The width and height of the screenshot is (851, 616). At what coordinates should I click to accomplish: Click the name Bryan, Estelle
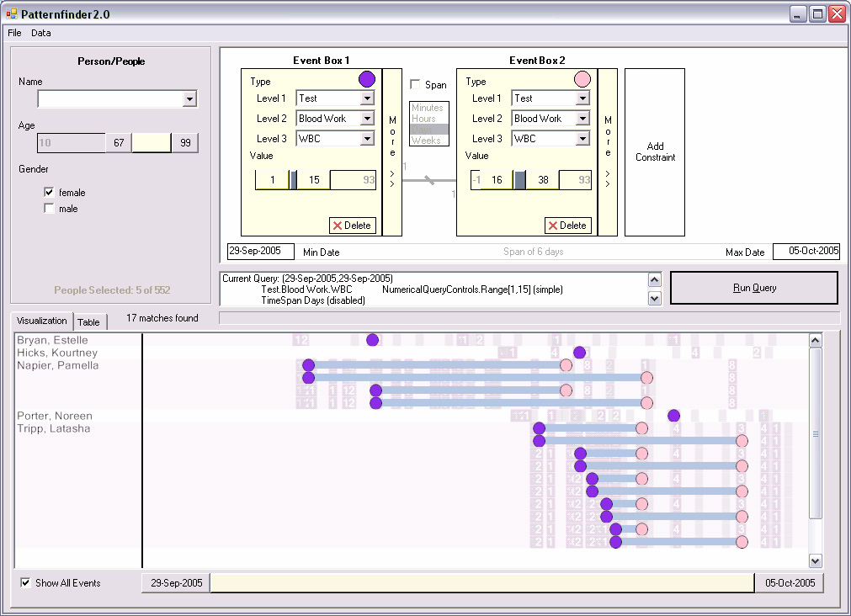(x=52, y=340)
